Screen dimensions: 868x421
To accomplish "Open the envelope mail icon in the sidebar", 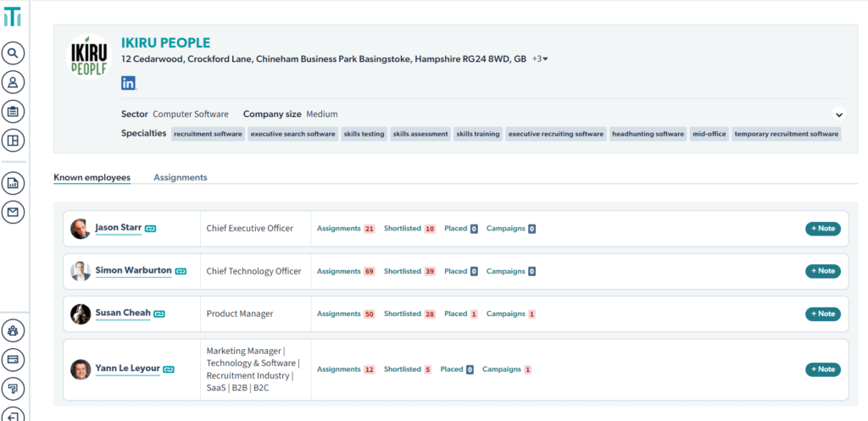I will [13, 212].
